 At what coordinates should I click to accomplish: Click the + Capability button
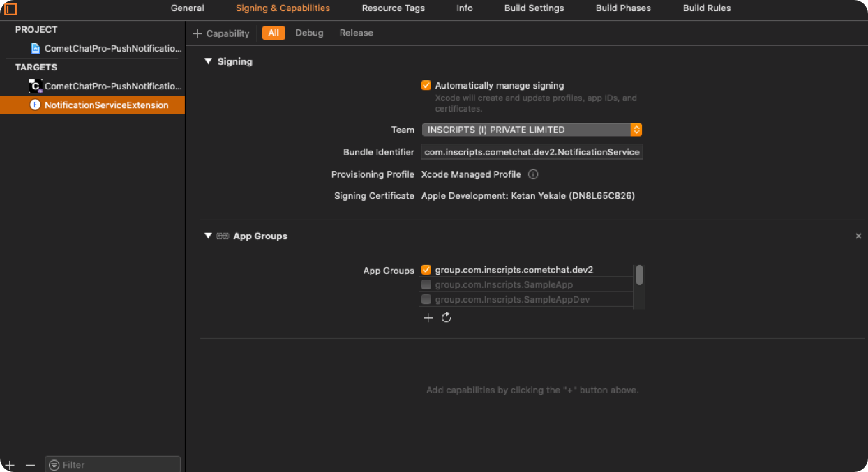click(221, 33)
